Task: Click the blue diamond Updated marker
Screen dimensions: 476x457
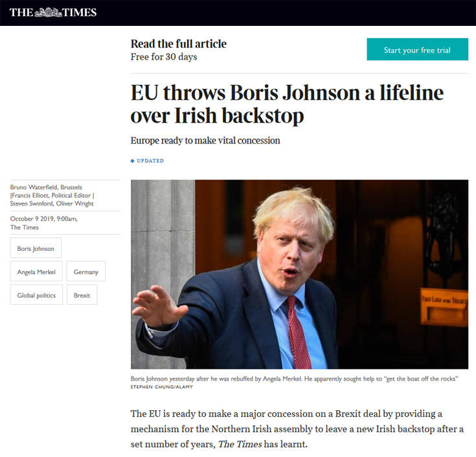Action: (132, 161)
